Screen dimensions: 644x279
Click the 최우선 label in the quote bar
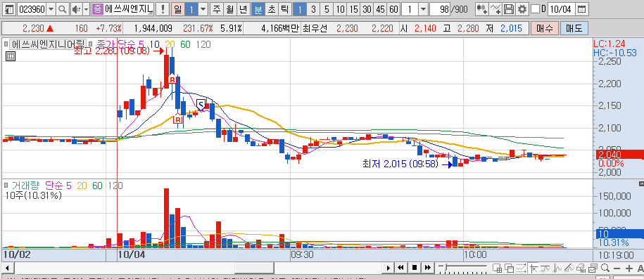[x=315, y=28]
